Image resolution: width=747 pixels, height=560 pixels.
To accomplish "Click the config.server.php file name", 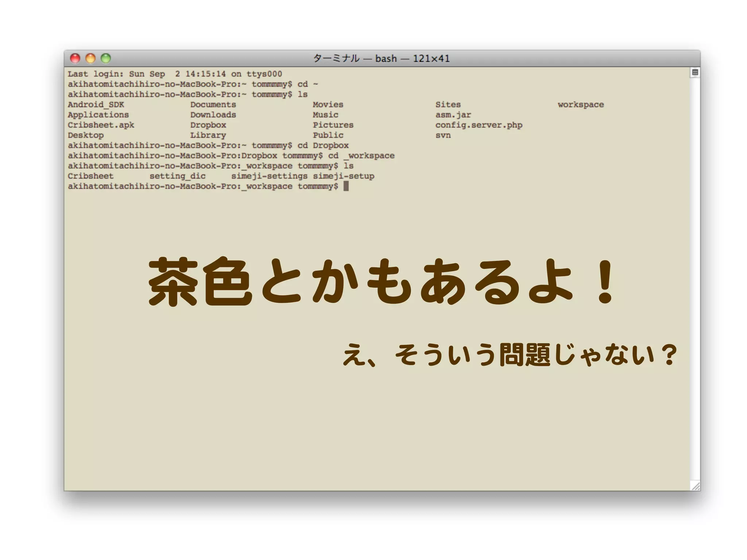I will click(x=479, y=125).
